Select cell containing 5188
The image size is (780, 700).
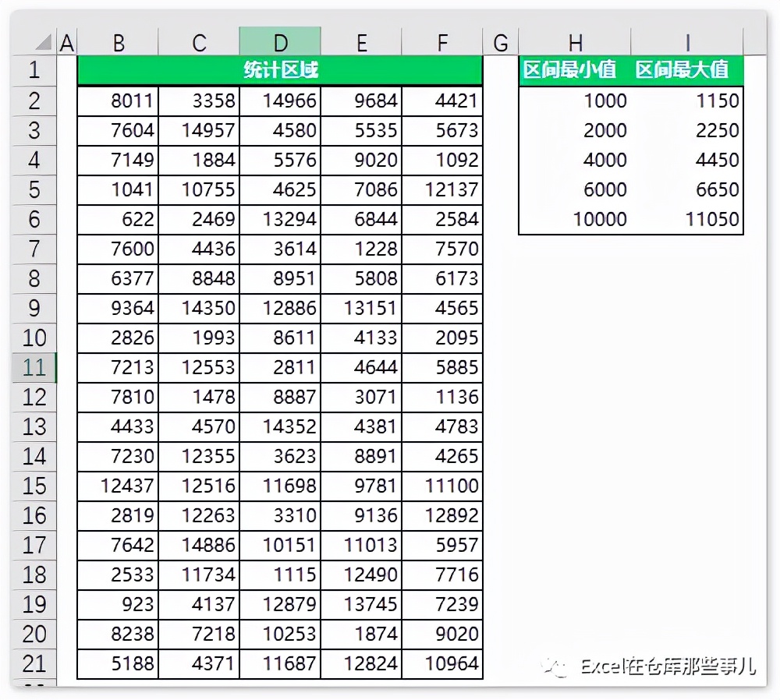[118, 664]
